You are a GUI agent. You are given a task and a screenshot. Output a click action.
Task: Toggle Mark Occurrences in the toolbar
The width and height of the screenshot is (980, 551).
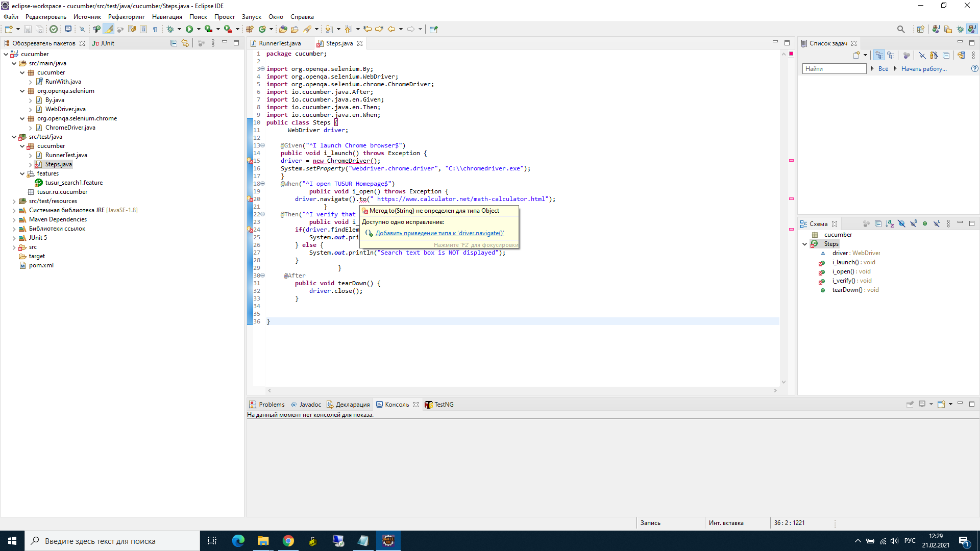109,29
